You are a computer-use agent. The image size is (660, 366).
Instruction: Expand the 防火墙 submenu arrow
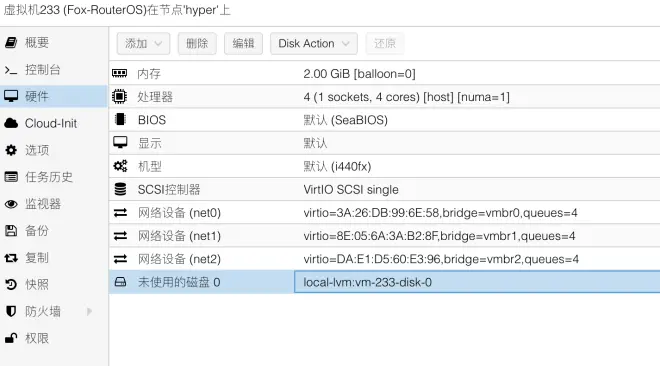89,311
